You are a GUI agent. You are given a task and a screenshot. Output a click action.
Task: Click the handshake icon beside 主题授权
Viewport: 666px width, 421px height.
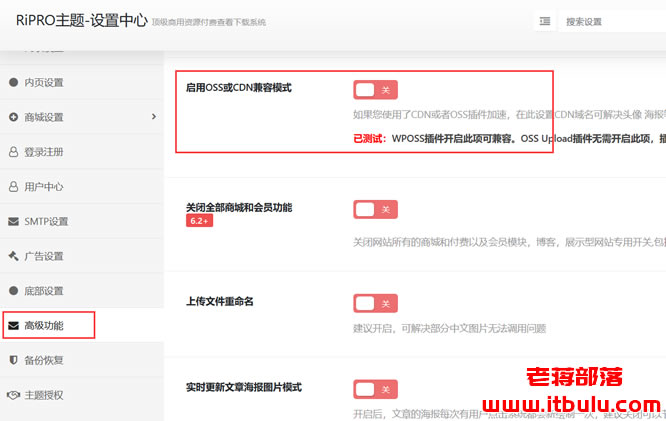pyautogui.click(x=14, y=395)
